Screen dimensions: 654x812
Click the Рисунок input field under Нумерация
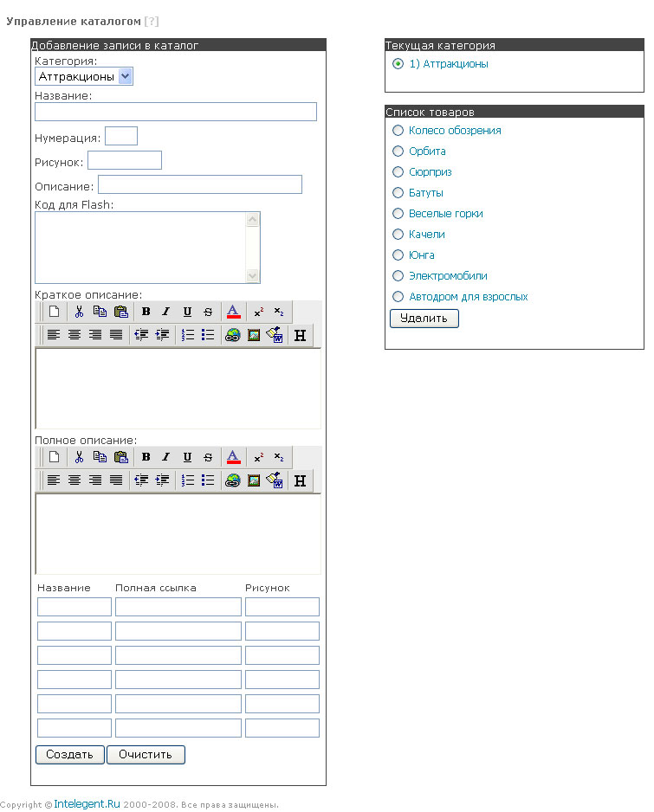tap(125, 160)
